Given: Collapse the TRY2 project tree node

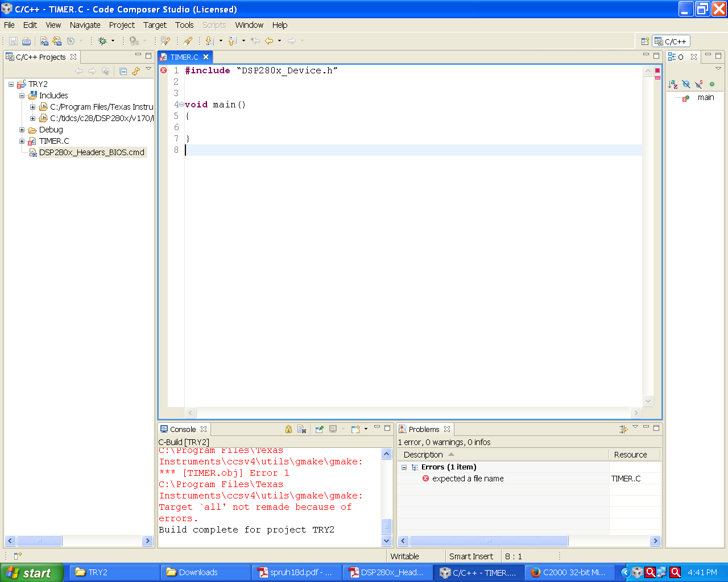Looking at the screenshot, I should 11,84.
